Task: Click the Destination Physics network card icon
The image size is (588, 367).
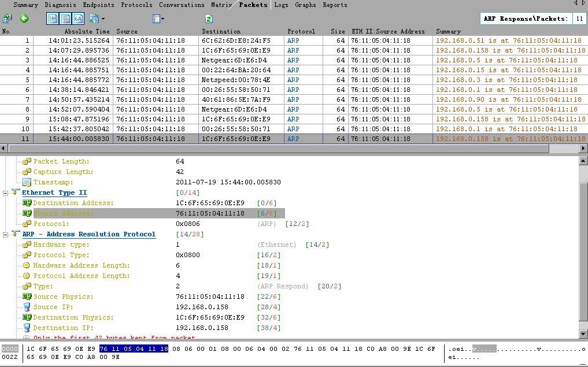Action: 27,317
